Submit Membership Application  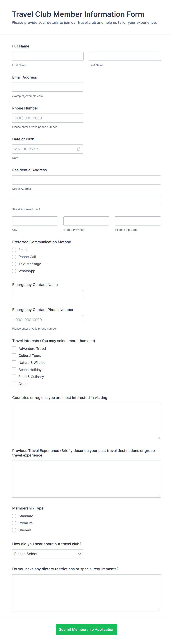(x=86, y=629)
